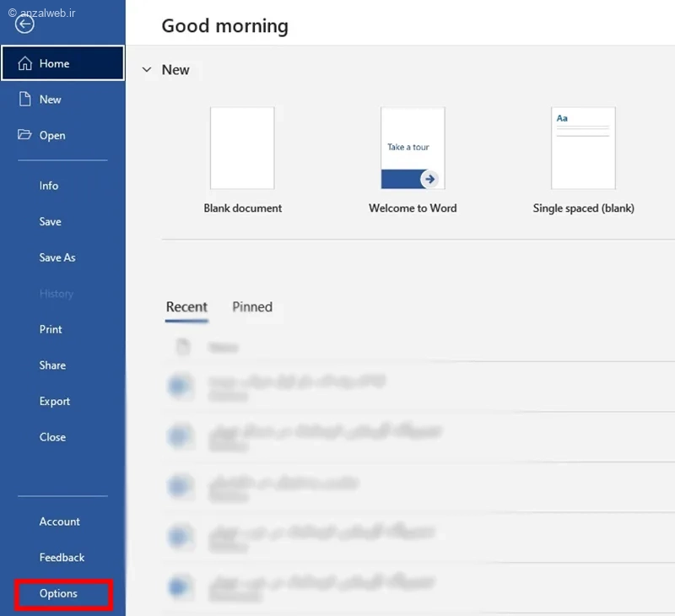675x616 pixels.
Task: Open the Welcome to Word template
Action: (x=413, y=149)
